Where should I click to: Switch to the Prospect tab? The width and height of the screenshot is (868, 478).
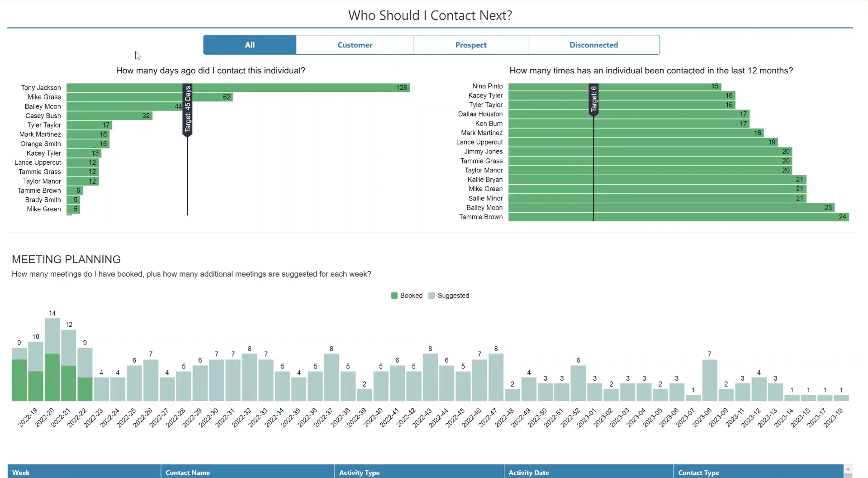point(470,45)
